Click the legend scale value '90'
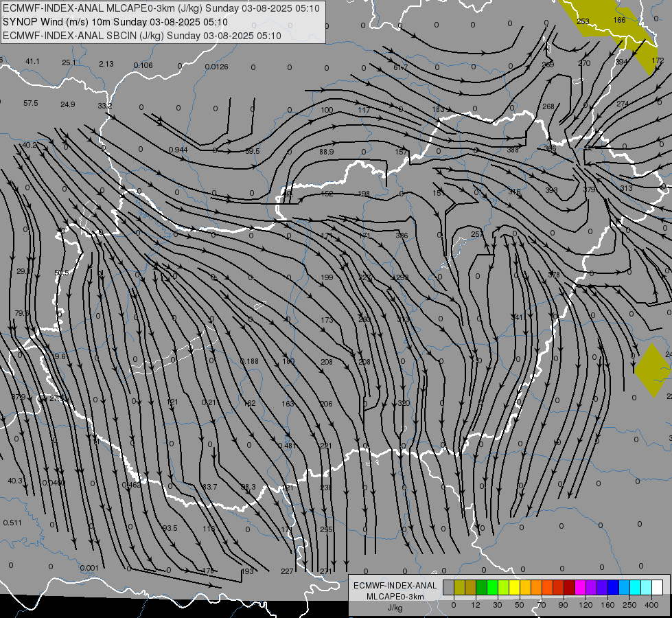 click(563, 605)
